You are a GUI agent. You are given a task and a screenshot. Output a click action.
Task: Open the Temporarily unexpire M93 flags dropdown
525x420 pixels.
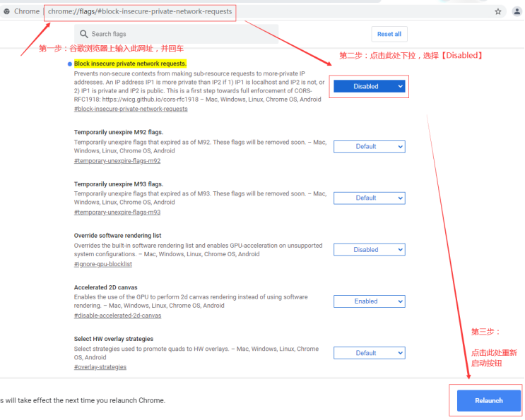tap(369, 198)
